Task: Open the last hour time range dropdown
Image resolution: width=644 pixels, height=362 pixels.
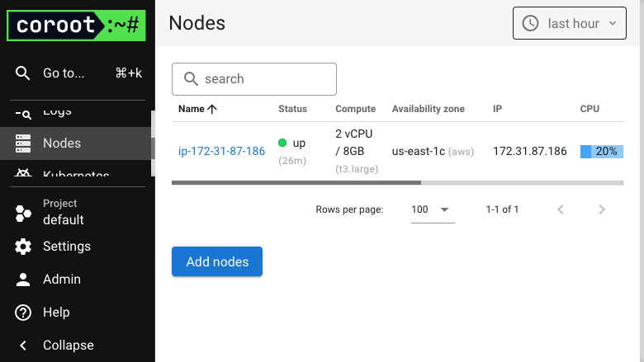Action: 569,23
